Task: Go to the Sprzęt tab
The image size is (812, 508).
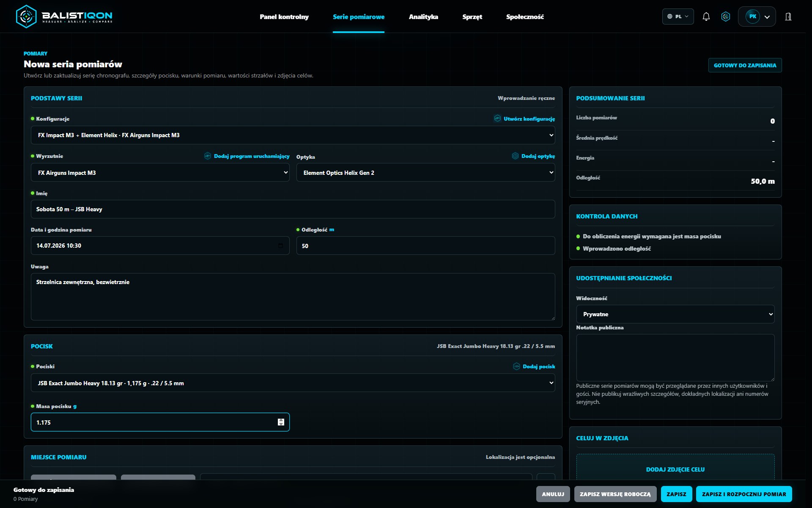Action: tap(472, 17)
